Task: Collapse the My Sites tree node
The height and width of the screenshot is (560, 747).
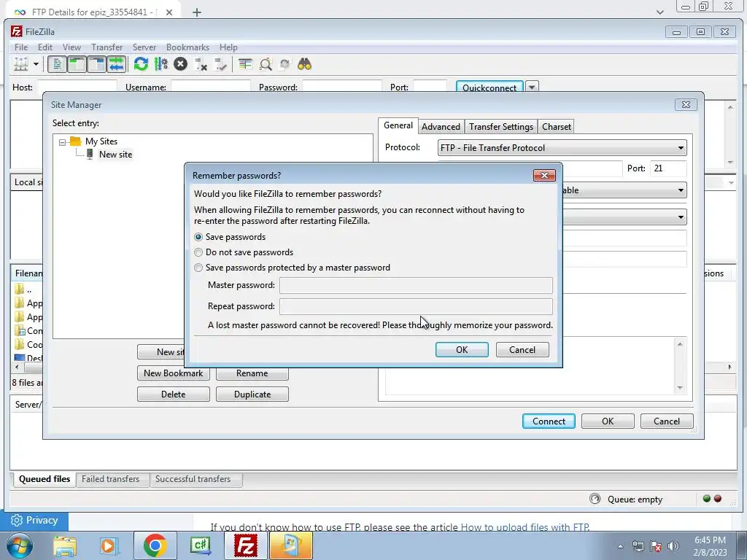Action: (62, 142)
